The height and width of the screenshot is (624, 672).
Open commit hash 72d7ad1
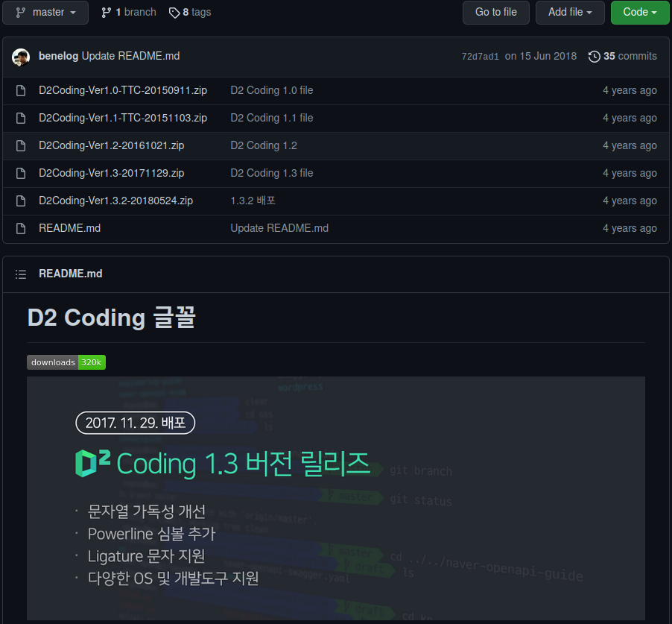coord(480,57)
